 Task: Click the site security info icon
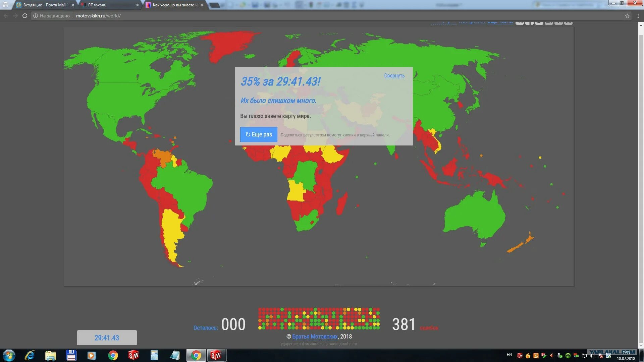coord(36,16)
